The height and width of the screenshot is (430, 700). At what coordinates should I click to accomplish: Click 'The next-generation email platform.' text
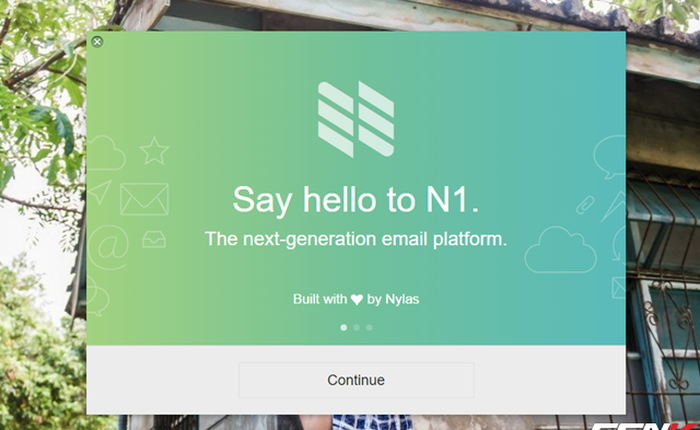tap(356, 239)
